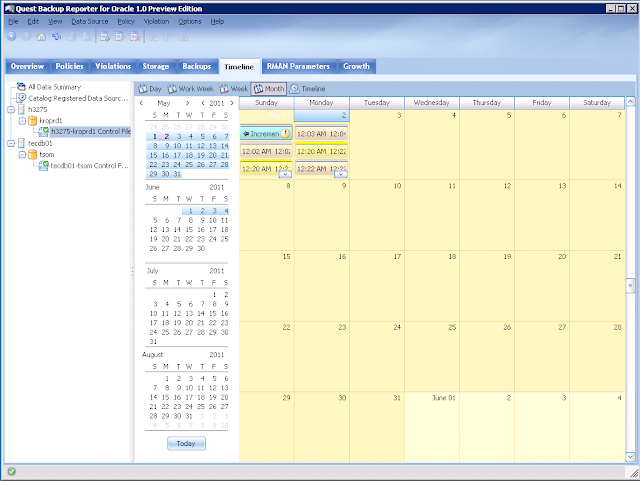Viewport: 640px width, 481px height.
Task: Click the tsom database cylinder icon
Action: coord(33,154)
